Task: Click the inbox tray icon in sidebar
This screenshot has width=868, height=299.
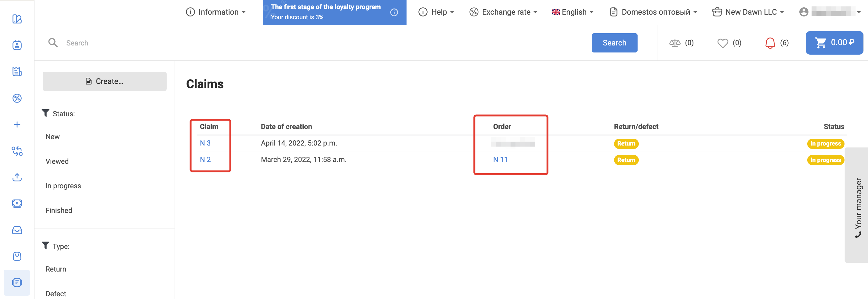Action: tap(17, 230)
